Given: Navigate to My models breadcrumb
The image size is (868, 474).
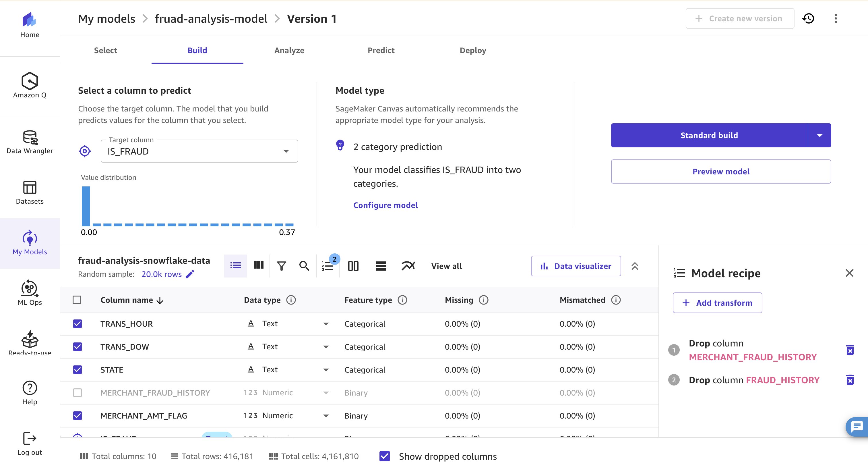Looking at the screenshot, I should [106, 19].
